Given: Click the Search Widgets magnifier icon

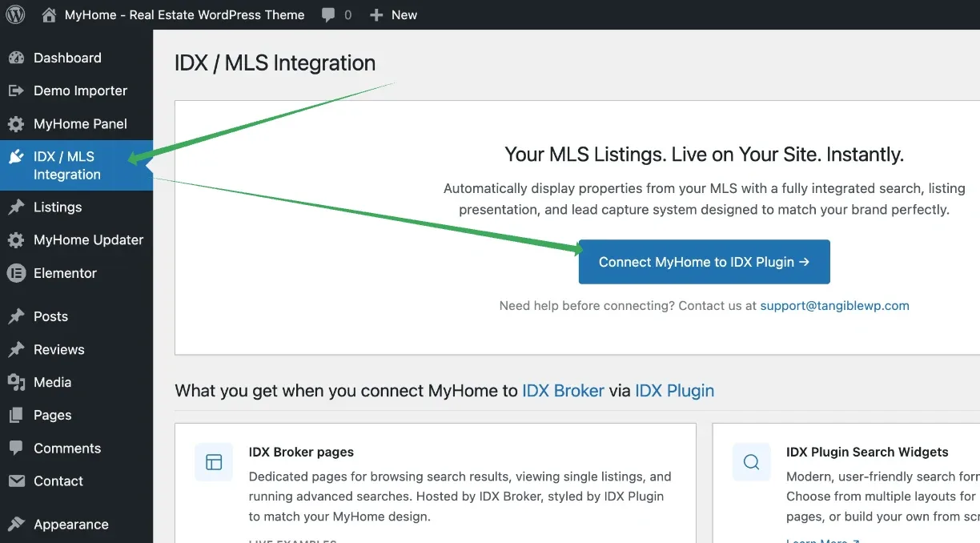Looking at the screenshot, I should (x=751, y=462).
